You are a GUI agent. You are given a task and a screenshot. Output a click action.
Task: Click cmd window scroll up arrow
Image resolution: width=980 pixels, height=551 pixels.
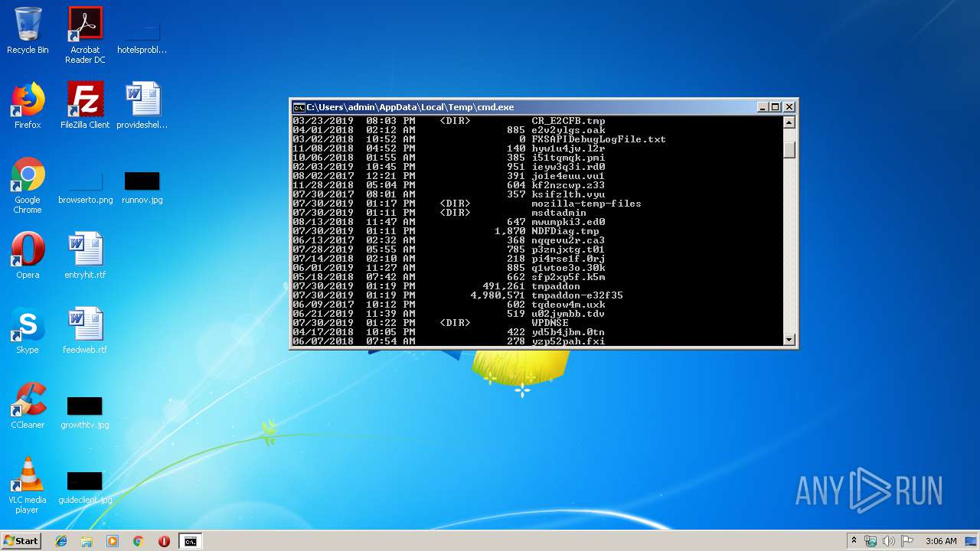pyautogui.click(x=789, y=122)
